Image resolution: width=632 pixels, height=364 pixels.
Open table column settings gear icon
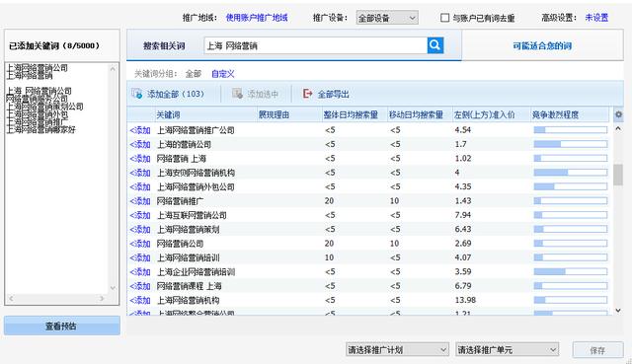coord(618,114)
